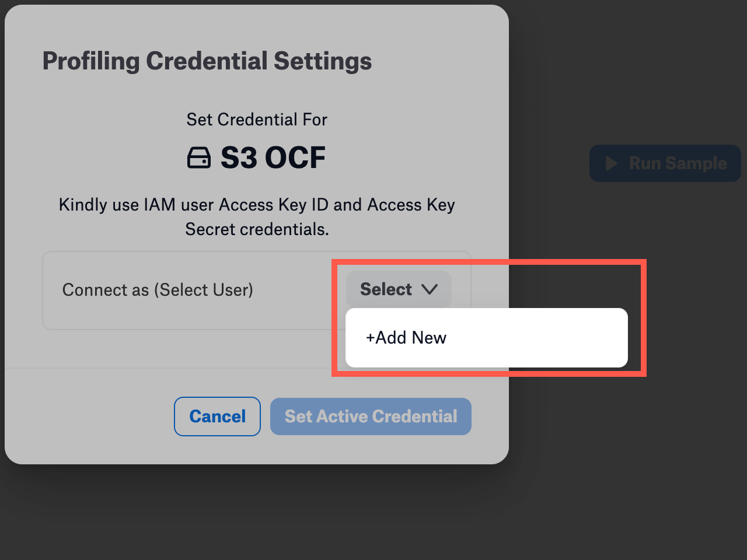
Task: Click the IAM user Access Key instruction text
Action: pyautogui.click(x=257, y=205)
